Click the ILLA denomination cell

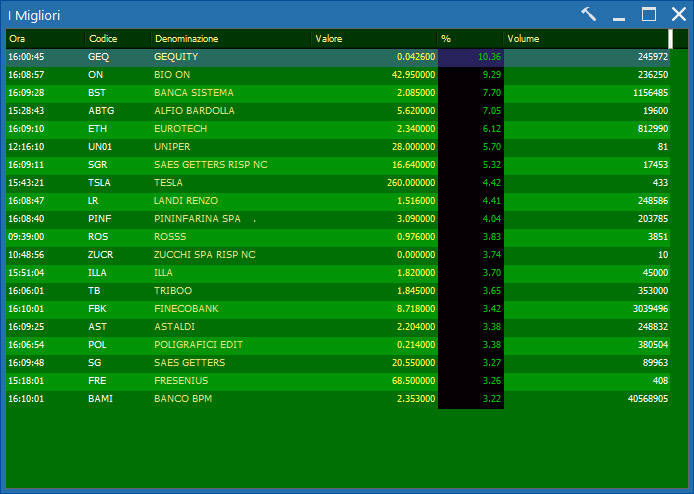click(x=163, y=273)
